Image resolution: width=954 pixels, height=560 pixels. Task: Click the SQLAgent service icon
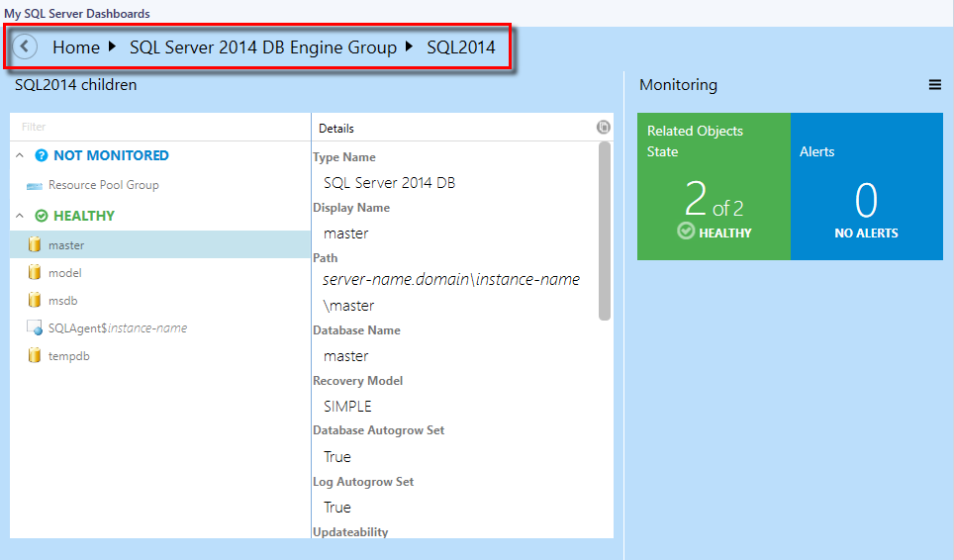pos(34,327)
